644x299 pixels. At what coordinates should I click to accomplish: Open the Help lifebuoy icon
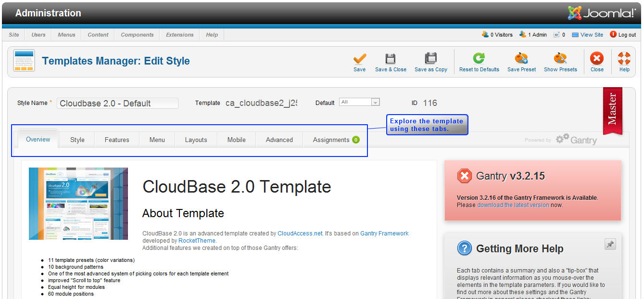click(x=624, y=59)
